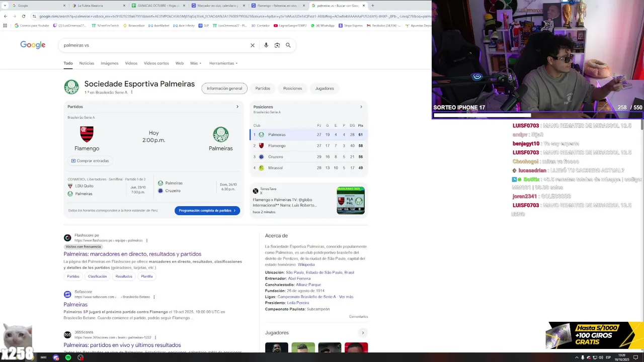This screenshot has width=644, height=362.
Task: Click the Flamengo crest in today's match
Action: 87,134
